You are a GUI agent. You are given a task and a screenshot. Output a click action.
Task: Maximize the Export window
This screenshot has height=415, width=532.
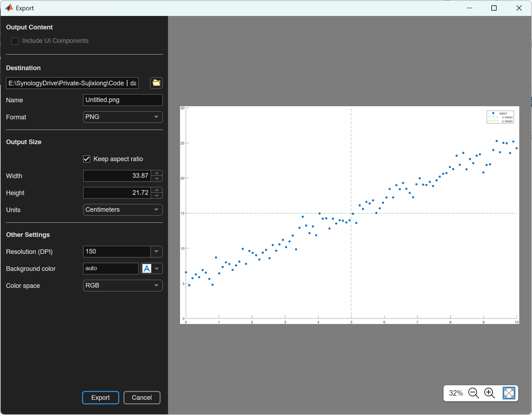[494, 8]
